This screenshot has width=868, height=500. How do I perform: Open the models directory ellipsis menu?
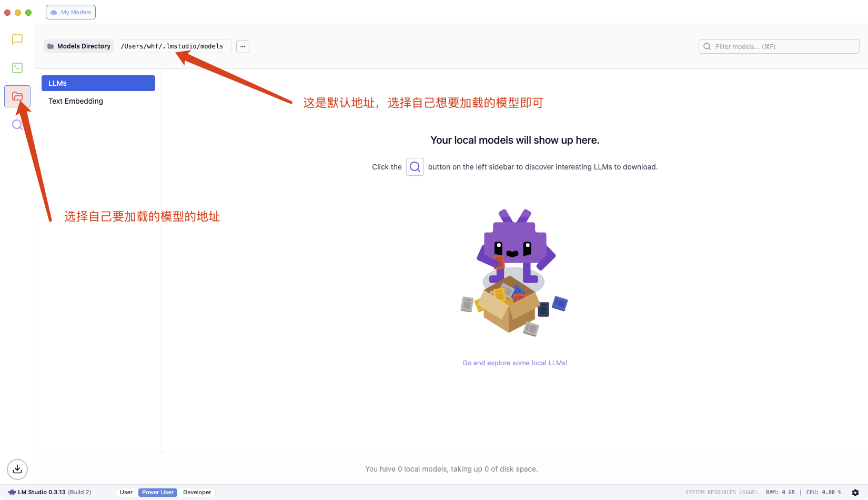(x=243, y=46)
